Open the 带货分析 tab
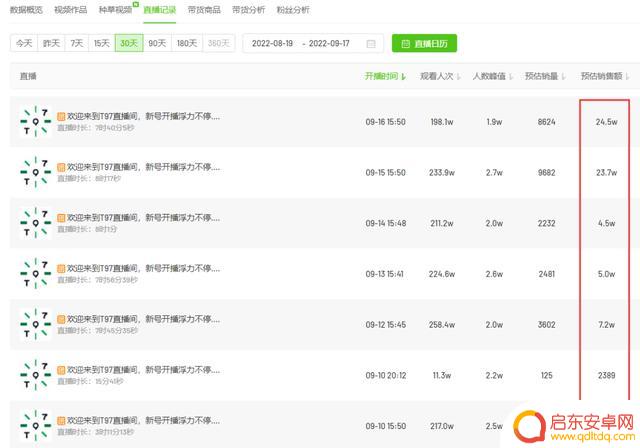640x448 pixels. 249,10
